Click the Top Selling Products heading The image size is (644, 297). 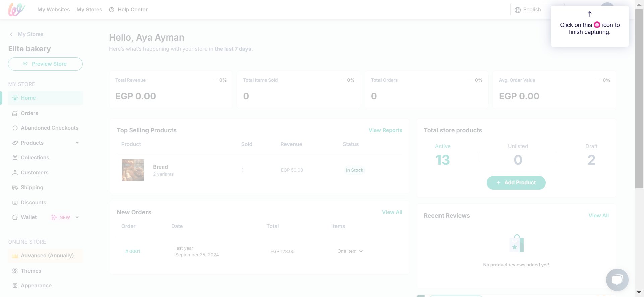tap(147, 130)
